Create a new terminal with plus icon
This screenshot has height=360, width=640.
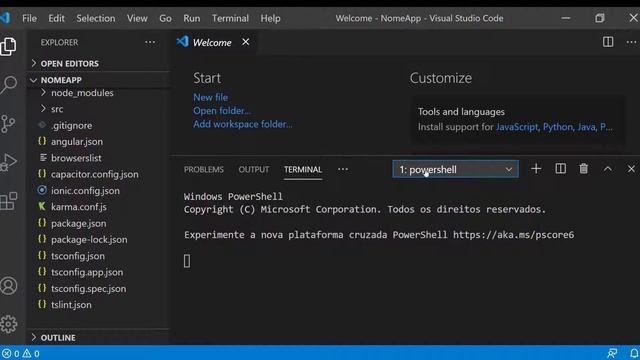536,169
